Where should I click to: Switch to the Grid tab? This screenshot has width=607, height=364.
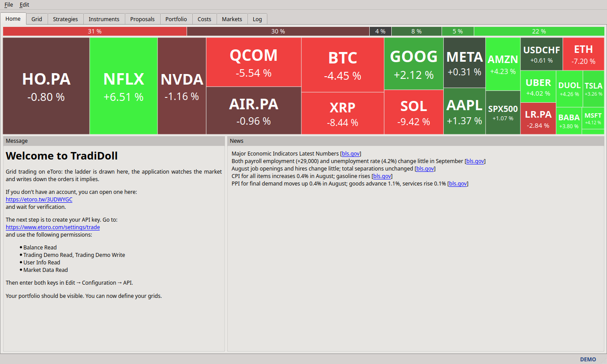37,19
